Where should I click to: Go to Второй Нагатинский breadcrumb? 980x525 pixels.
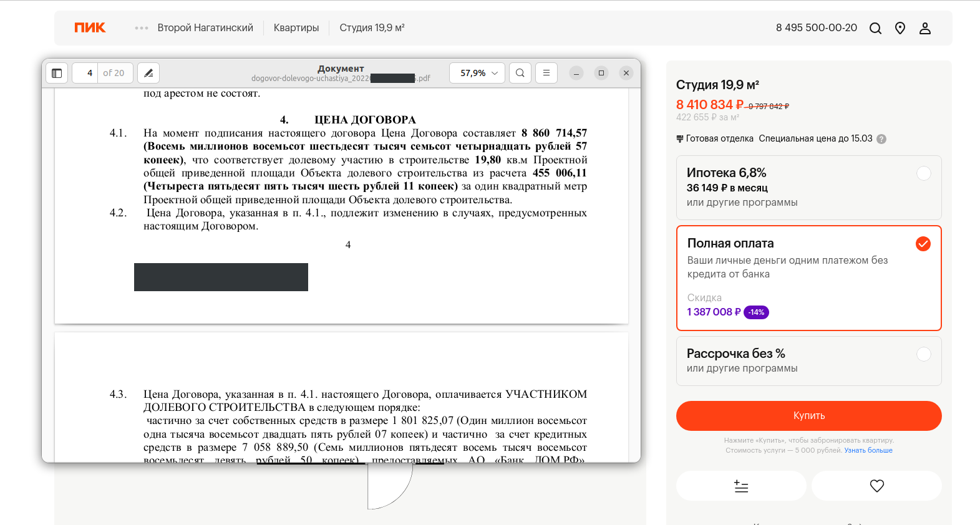pyautogui.click(x=205, y=28)
